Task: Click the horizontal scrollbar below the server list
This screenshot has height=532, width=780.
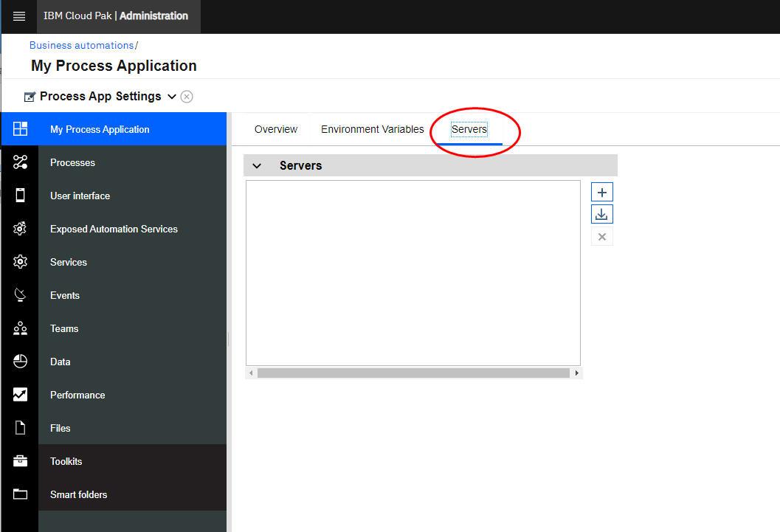Action: (414, 373)
